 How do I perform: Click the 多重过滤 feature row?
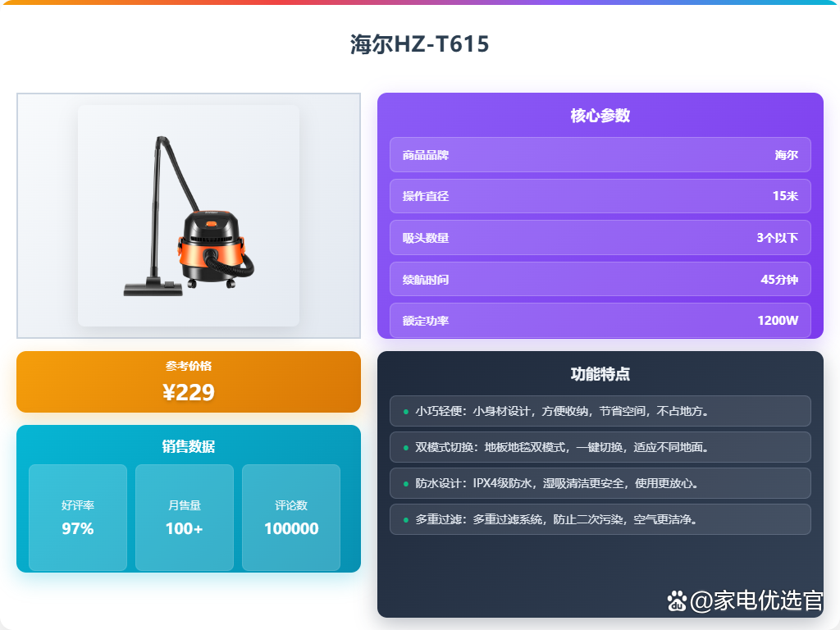(600, 519)
